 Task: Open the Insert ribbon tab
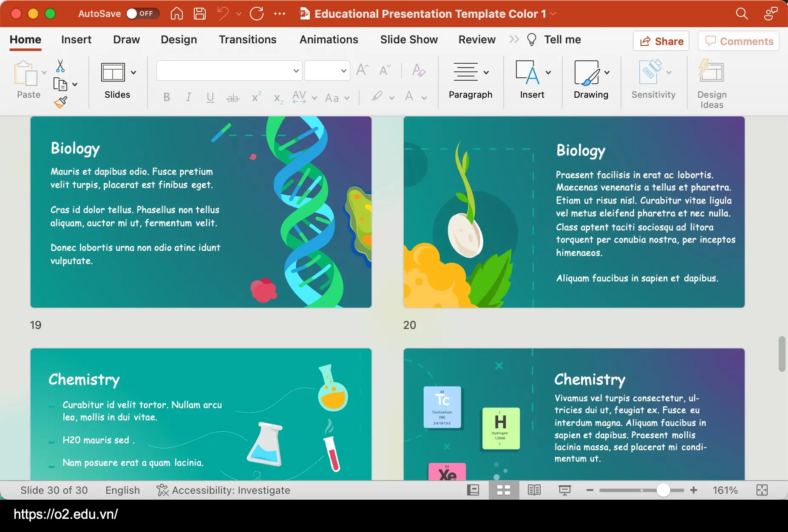click(76, 40)
